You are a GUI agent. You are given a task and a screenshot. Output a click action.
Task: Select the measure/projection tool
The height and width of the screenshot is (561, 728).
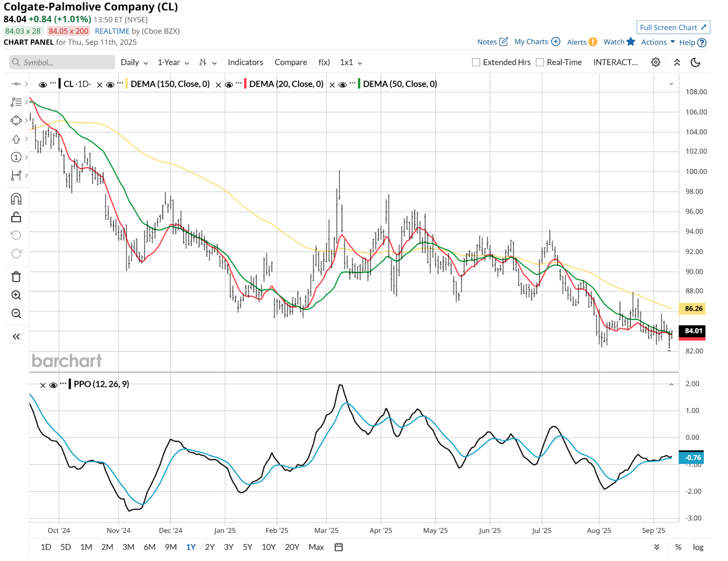pos(16,175)
